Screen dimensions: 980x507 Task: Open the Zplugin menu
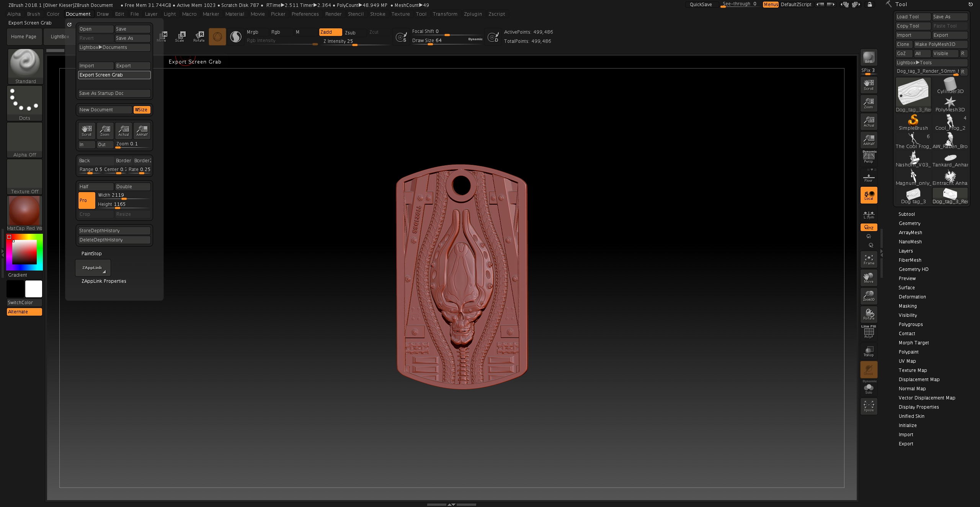tap(473, 14)
